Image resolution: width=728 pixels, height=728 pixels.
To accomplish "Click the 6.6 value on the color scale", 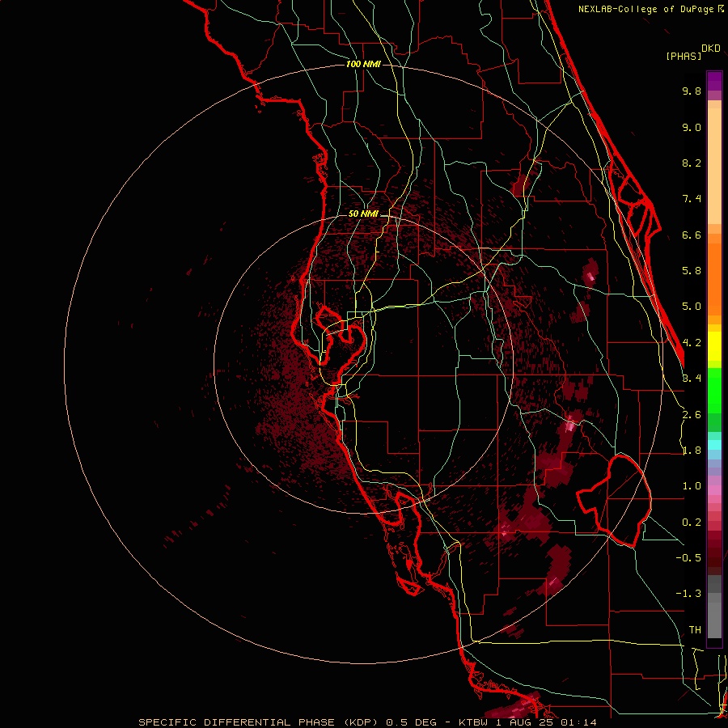I will [x=692, y=235].
